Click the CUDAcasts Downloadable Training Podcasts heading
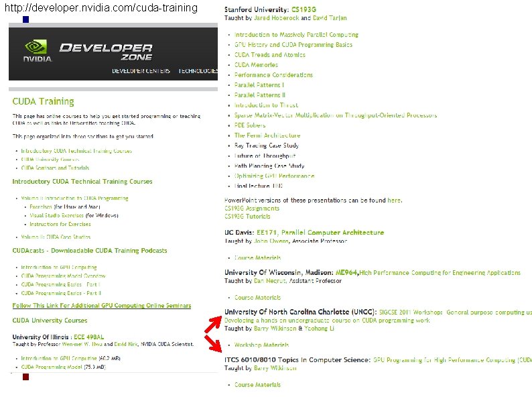532x399 pixels. click(x=90, y=251)
